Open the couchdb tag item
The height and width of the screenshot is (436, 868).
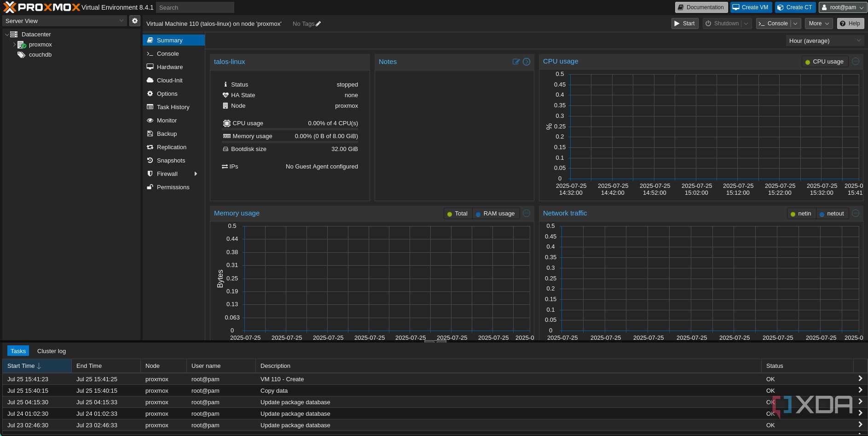tap(40, 55)
